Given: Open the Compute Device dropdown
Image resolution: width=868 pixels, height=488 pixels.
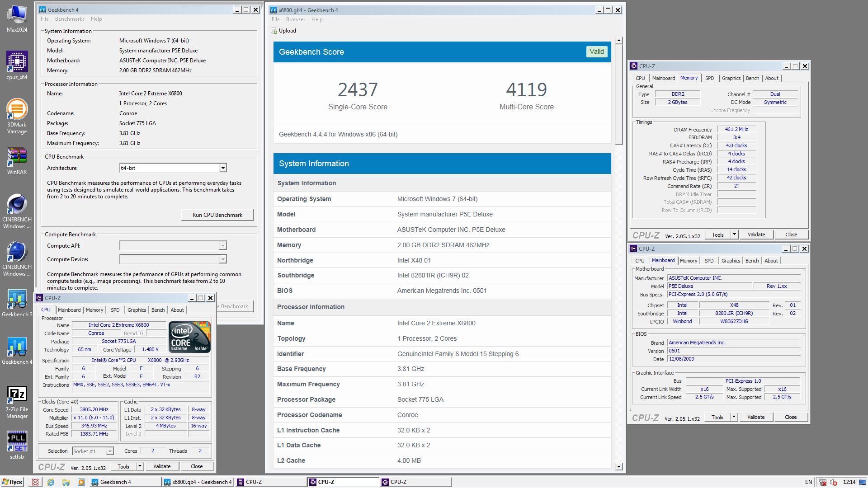Looking at the screenshot, I should click(x=223, y=259).
